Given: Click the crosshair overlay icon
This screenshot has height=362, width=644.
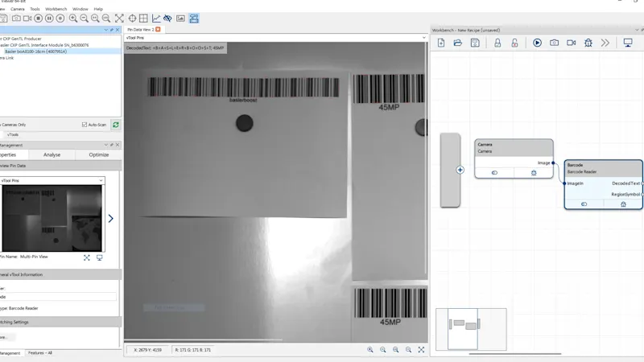Looking at the screenshot, I should (132, 18).
